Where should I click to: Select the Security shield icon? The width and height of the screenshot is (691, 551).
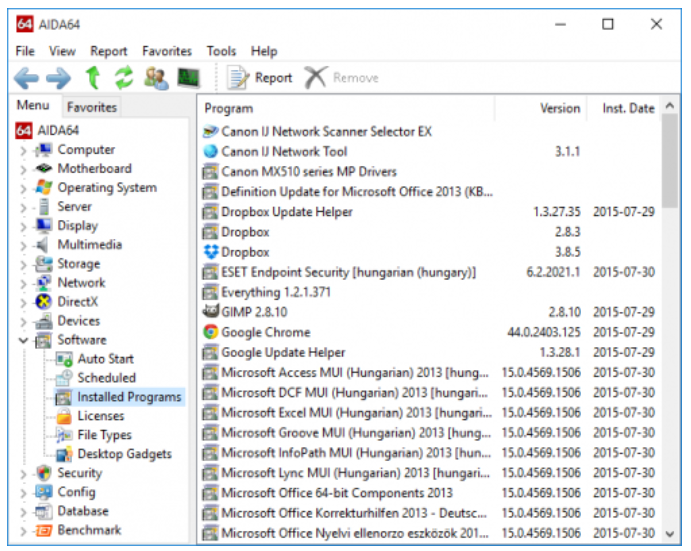coord(44,473)
